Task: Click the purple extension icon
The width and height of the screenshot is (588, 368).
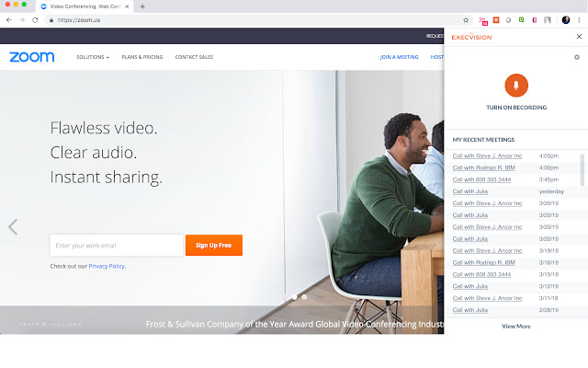Action: 535,20
